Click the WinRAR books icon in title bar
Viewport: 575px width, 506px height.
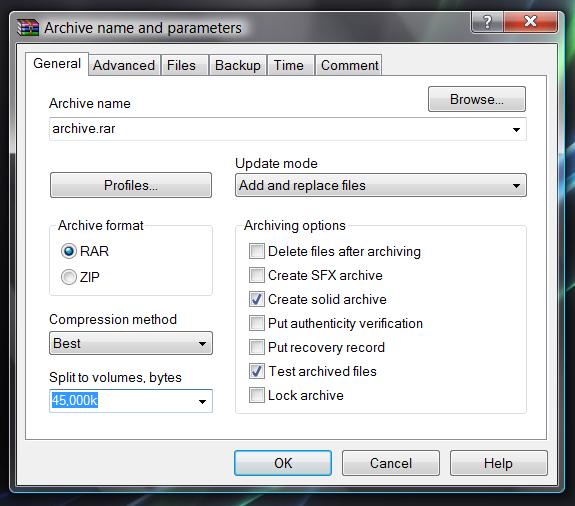pos(28,28)
